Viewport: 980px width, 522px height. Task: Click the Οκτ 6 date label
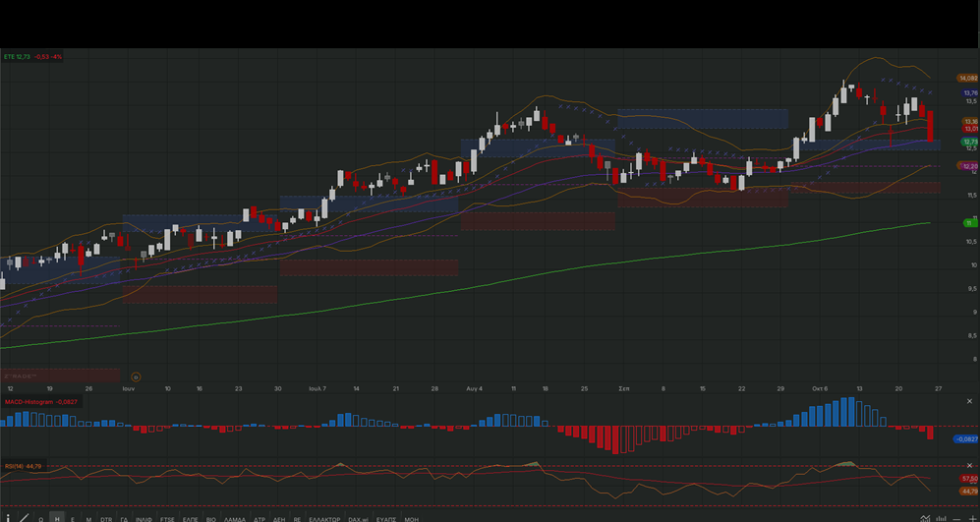pos(821,388)
